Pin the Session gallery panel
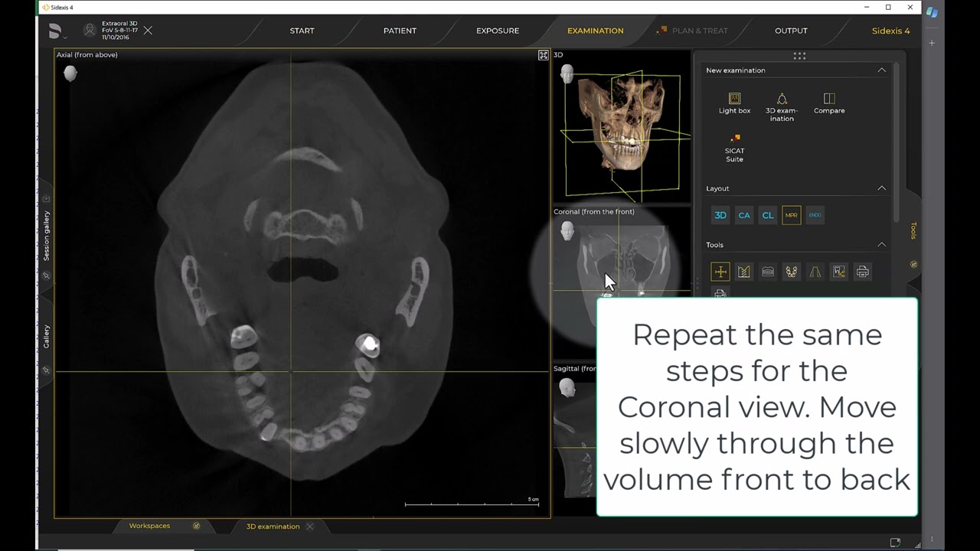The image size is (980, 551). pos(46,275)
